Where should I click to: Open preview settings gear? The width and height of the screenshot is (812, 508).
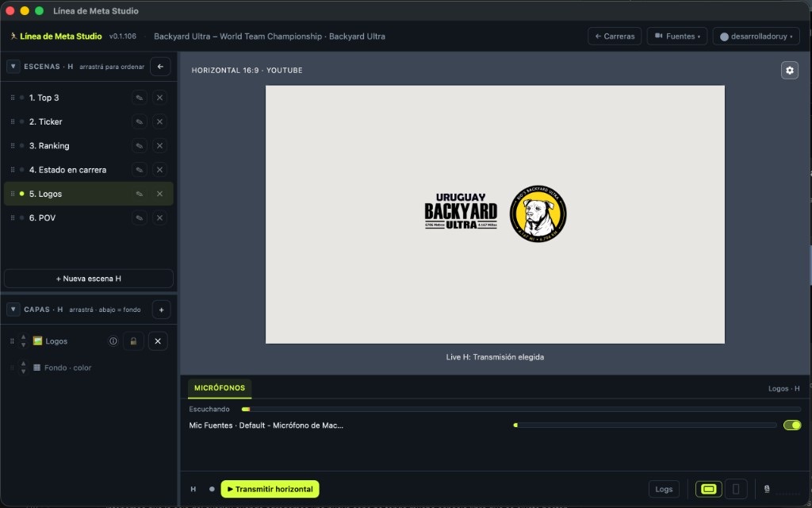coord(790,70)
